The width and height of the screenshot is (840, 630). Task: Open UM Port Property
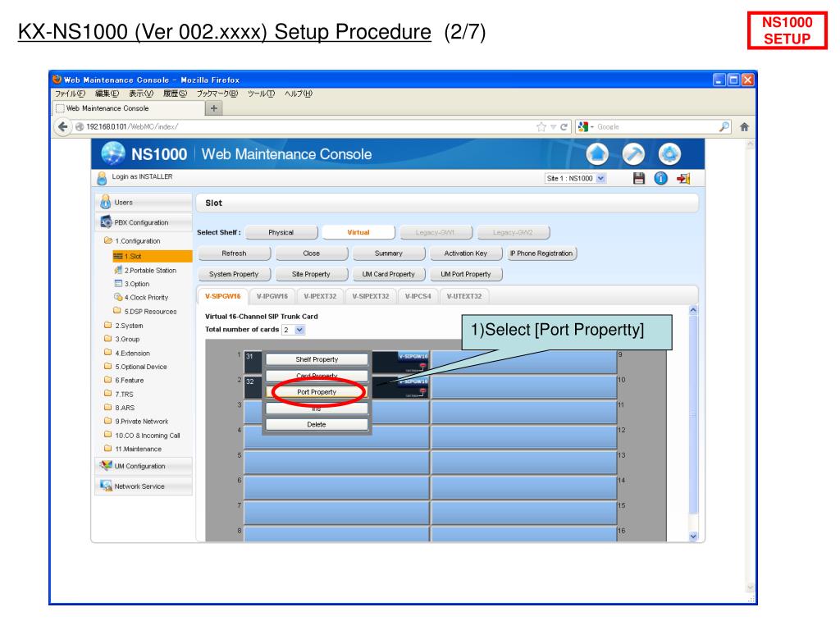tap(466, 274)
